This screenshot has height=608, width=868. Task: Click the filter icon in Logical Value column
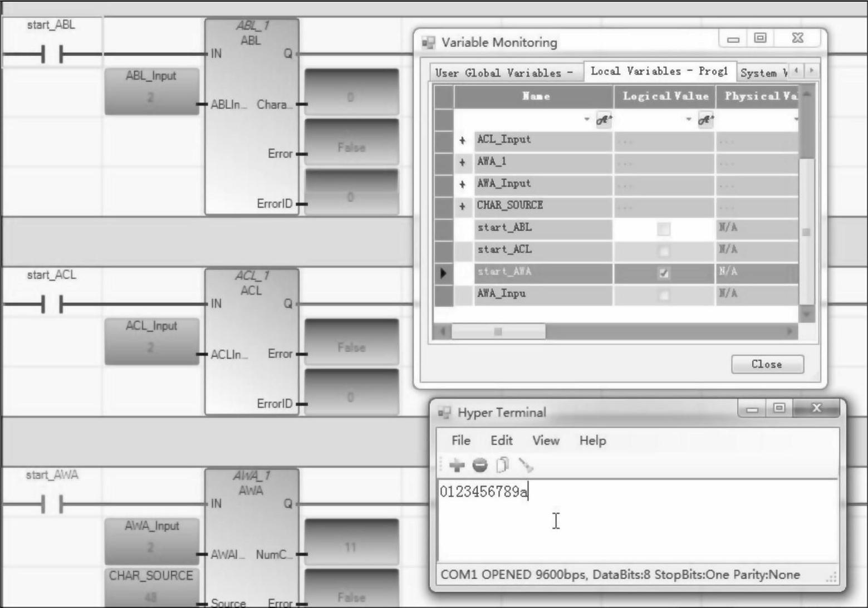pos(705,119)
